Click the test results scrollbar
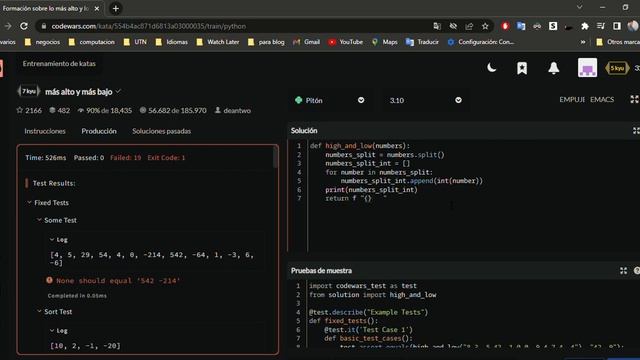 click(276, 157)
